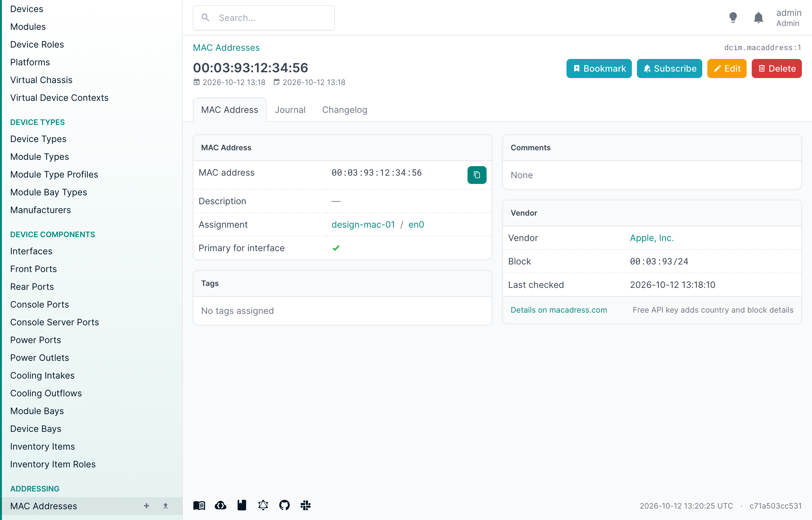Select the MAC Address tab
This screenshot has width=812, height=520.
click(x=229, y=110)
